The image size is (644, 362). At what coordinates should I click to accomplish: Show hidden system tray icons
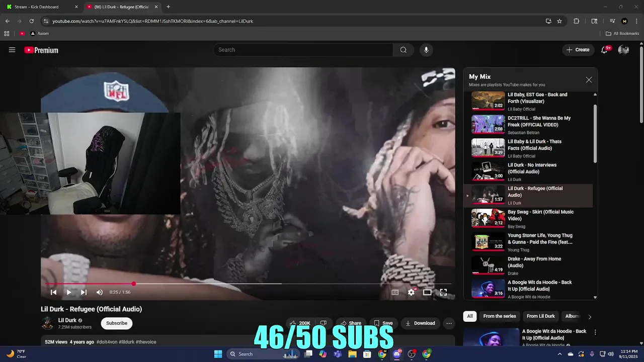click(559, 354)
